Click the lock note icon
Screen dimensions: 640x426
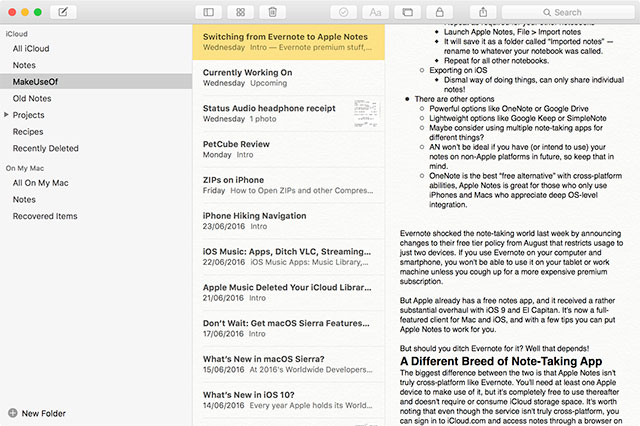coord(440,12)
